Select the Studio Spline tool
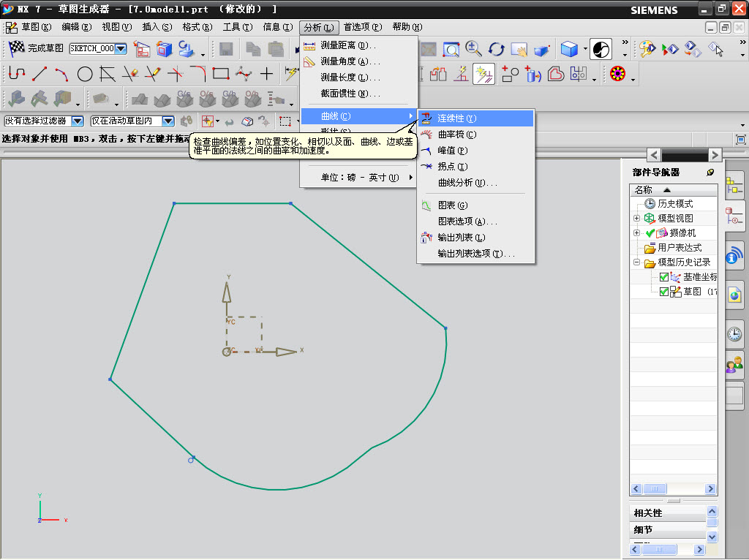The height and width of the screenshot is (560, 749). (244, 74)
